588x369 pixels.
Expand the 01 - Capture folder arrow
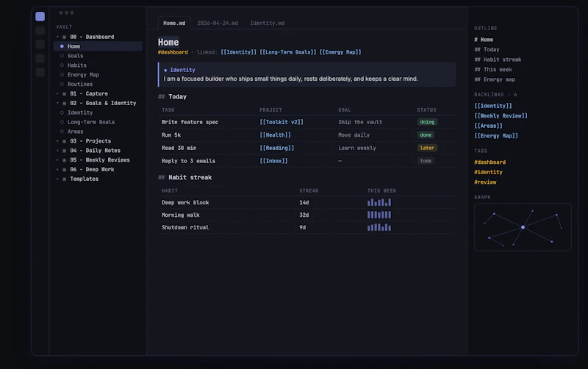pyautogui.click(x=57, y=94)
